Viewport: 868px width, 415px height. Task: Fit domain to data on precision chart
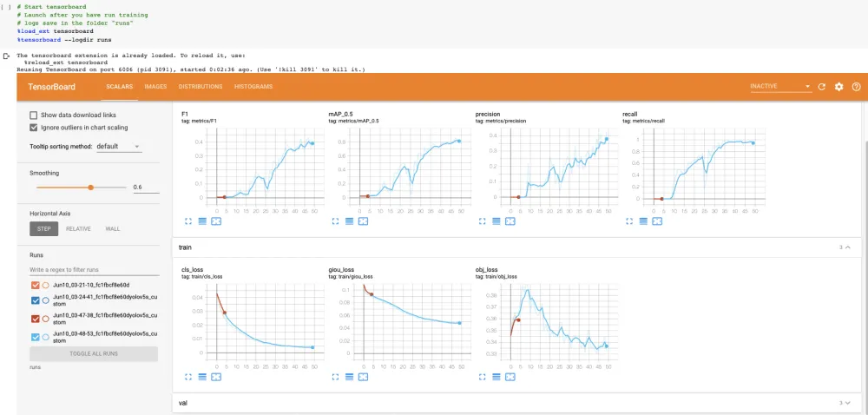tap(510, 221)
